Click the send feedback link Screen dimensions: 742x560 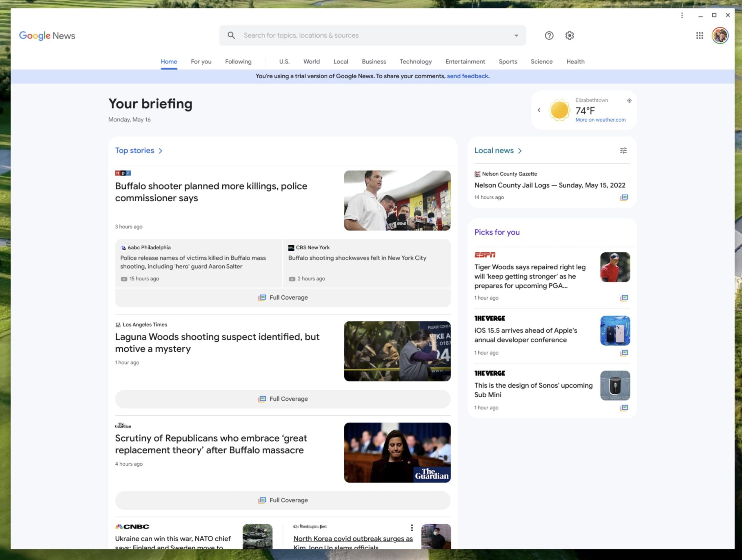tap(467, 76)
